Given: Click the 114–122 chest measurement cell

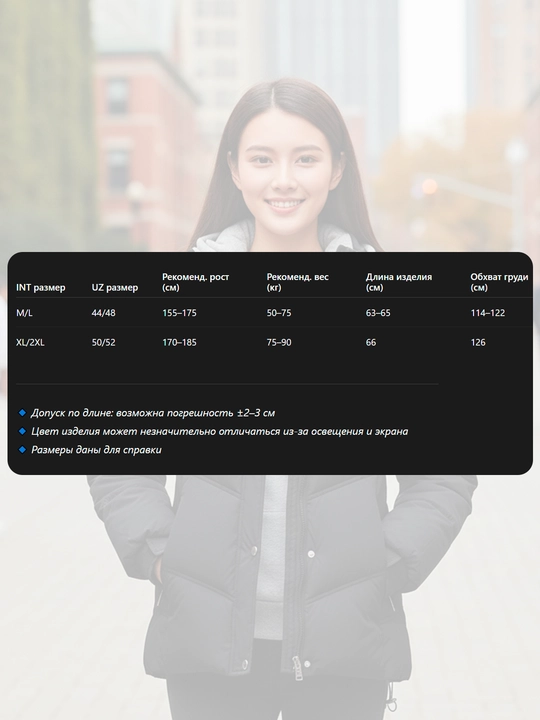Looking at the screenshot, I should pos(488,313).
